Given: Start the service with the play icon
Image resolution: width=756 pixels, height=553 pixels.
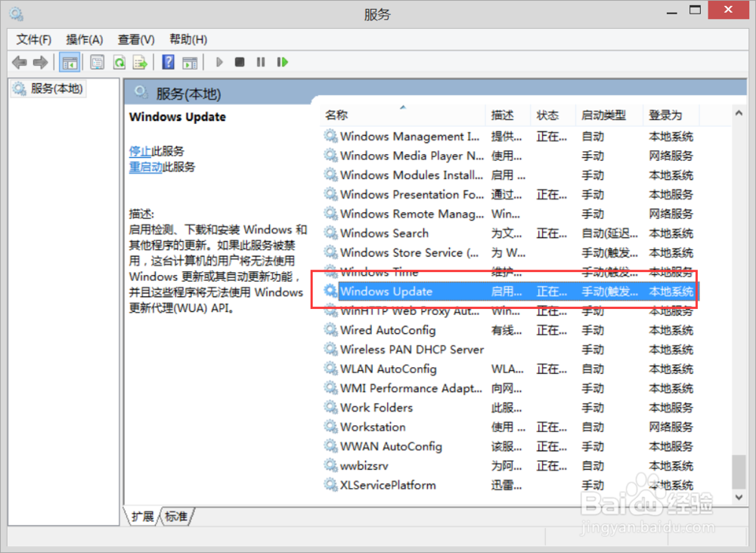Looking at the screenshot, I should tap(219, 62).
